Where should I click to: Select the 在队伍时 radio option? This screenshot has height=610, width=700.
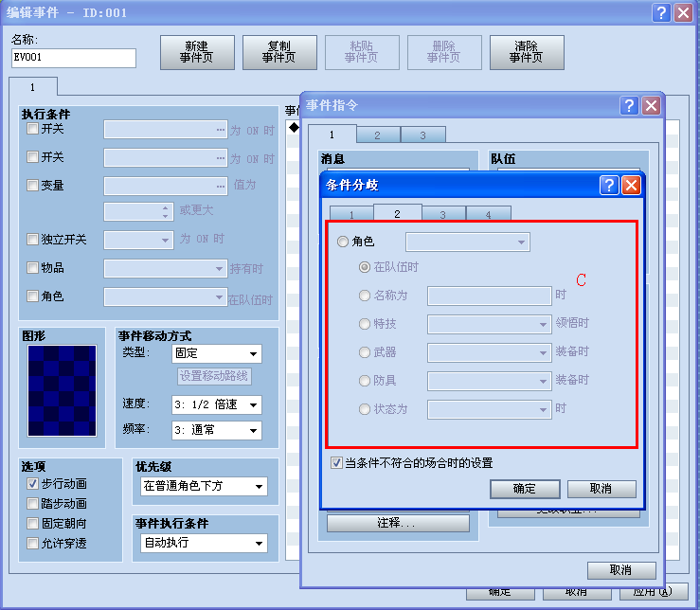click(x=365, y=267)
